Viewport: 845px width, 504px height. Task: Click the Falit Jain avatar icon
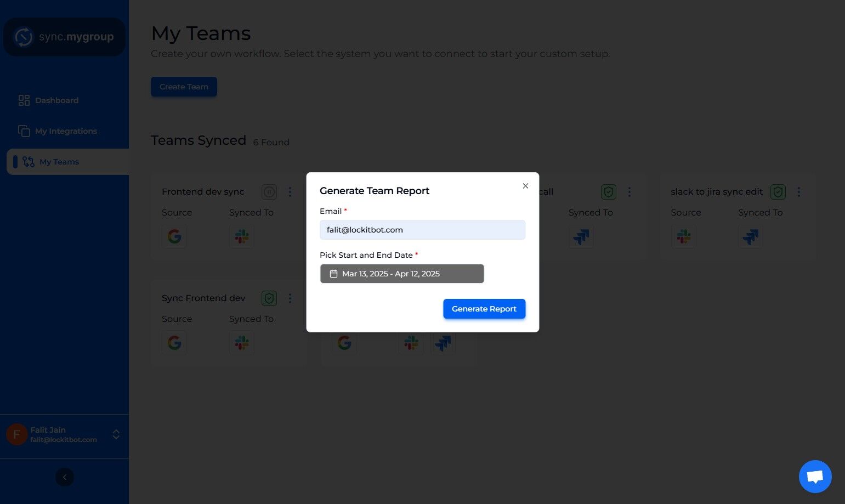(x=17, y=434)
